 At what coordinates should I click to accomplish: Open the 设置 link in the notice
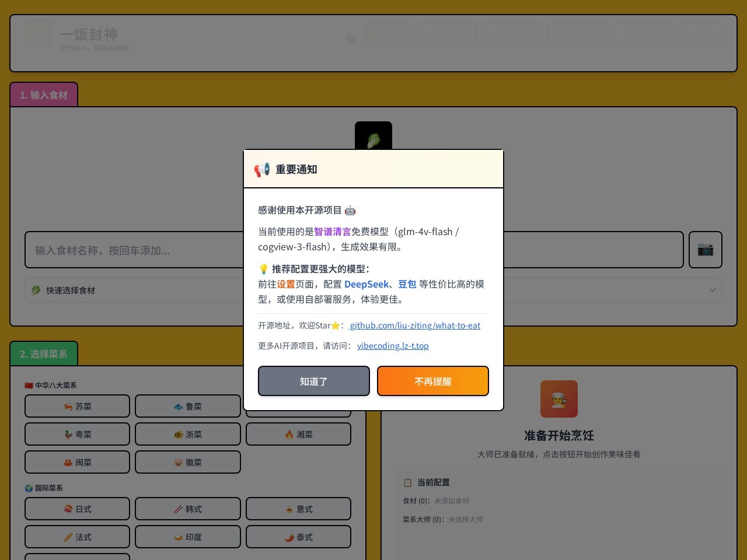coord(286,284)
